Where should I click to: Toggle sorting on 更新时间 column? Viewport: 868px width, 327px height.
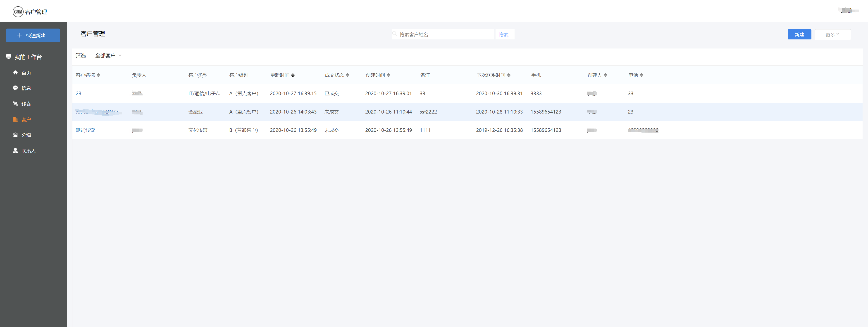(x=293, y=75)
